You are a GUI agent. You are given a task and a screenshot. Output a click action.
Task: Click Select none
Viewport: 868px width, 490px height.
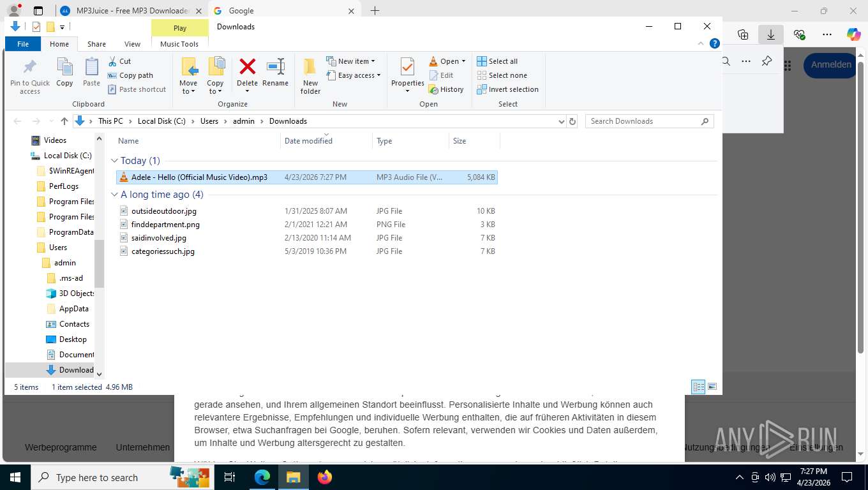point(502,75)
